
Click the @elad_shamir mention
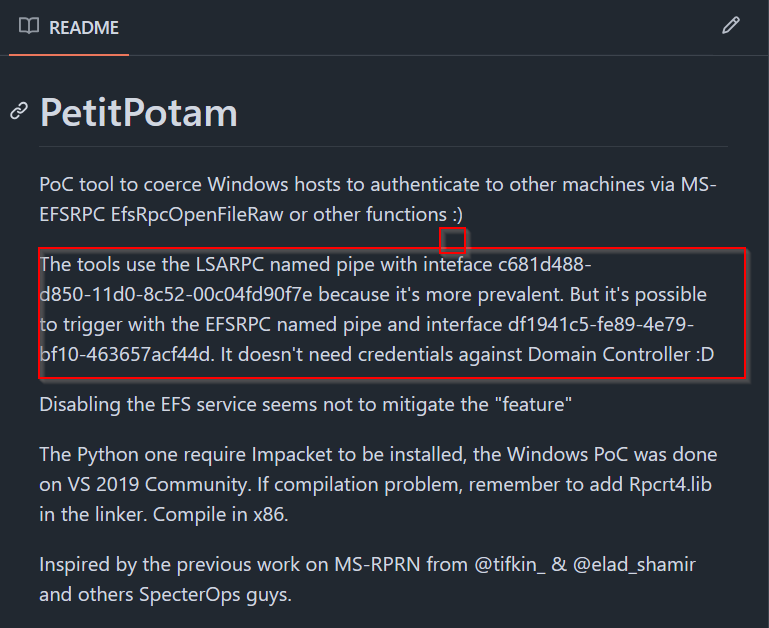pyautogui.click(x=634, y=565)
